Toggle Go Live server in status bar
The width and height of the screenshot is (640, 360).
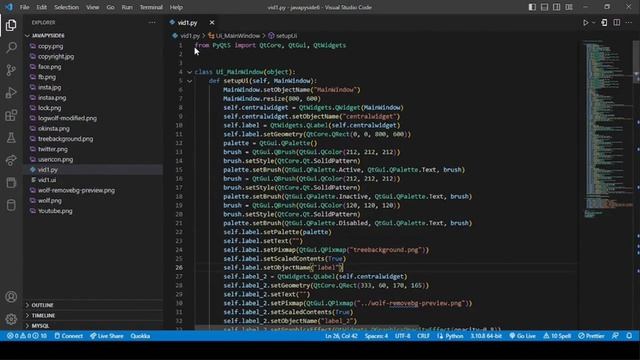[x=522, y=336]
